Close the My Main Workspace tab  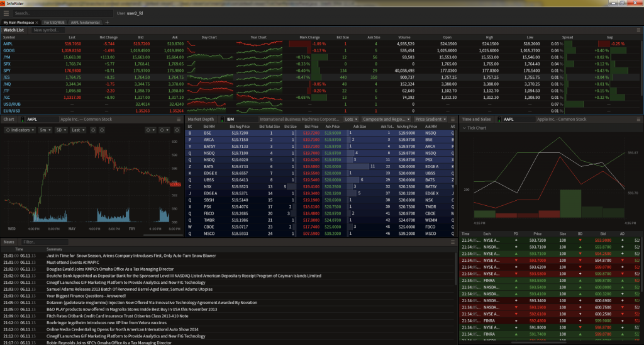click(x=36, y=22)
